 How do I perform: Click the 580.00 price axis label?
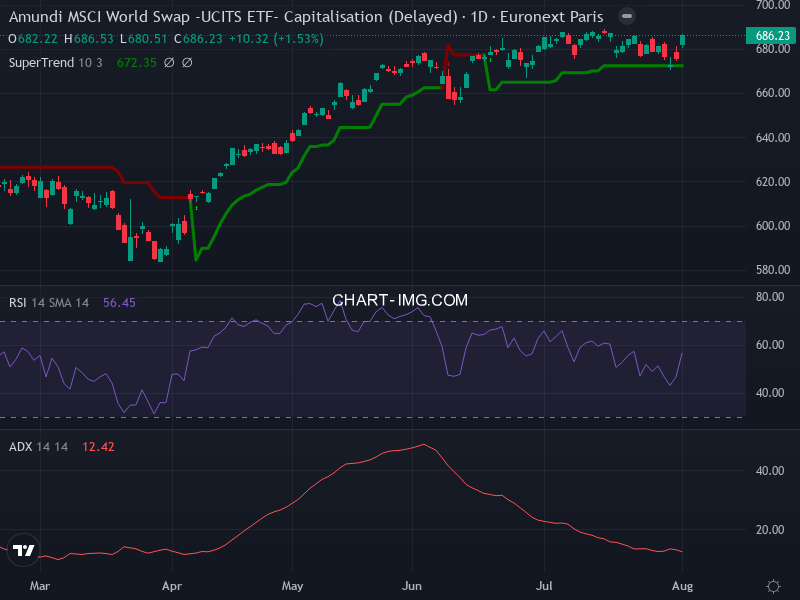(773, 270)
